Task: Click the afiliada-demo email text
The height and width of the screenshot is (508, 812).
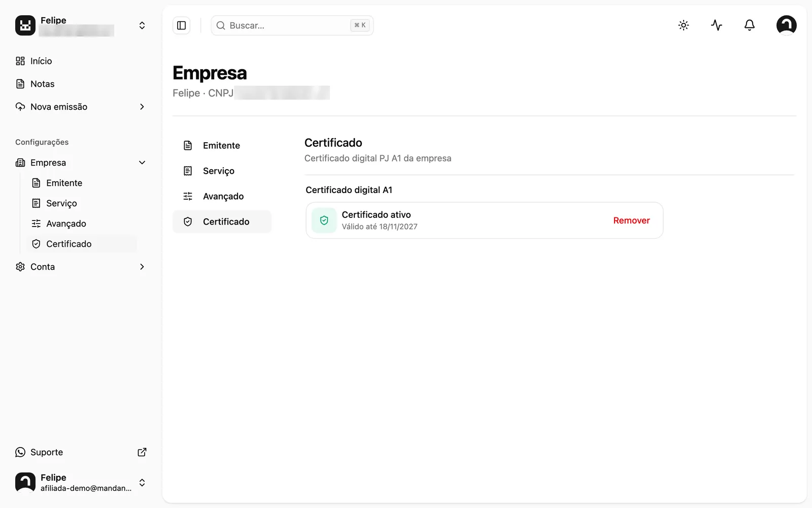Action: [86, 488]
